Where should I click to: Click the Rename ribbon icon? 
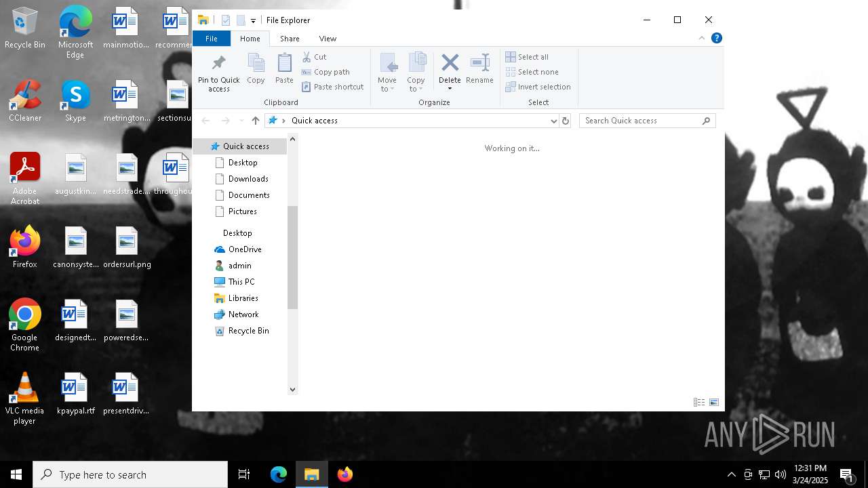[479, 68]
